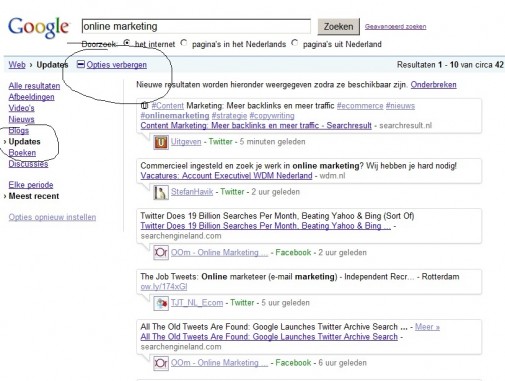Open the #copywriting hashtag link
The image size is (505, 381).
(272, 116)
